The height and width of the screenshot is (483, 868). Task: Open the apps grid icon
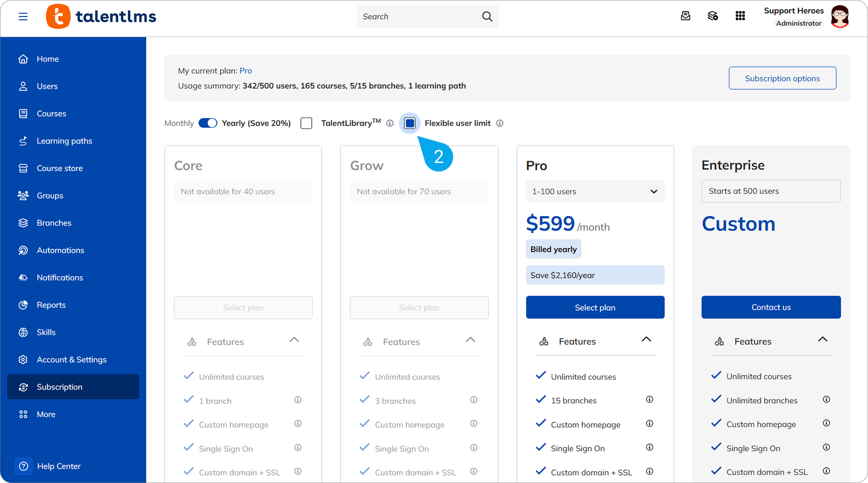click(x=740, y=16)
